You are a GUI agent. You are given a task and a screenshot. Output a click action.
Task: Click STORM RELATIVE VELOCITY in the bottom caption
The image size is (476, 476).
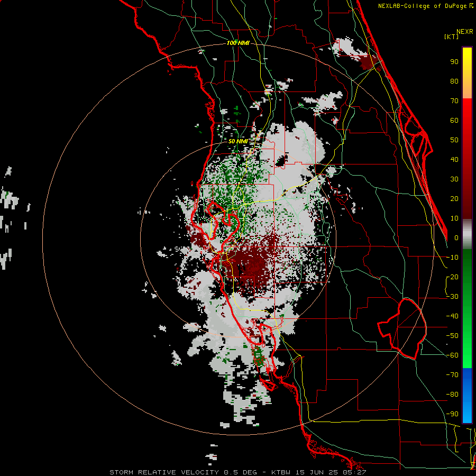coord(164,472)
